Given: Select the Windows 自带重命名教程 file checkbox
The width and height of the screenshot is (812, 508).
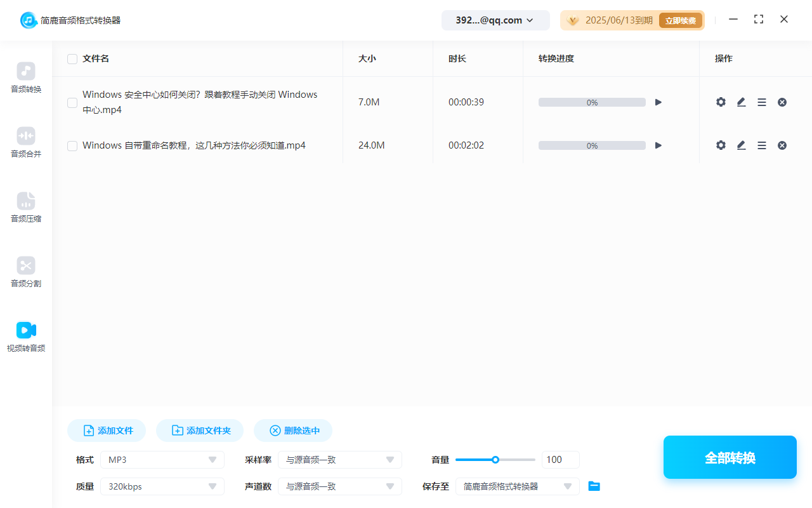Looking at the screenshot, I should click(72, 146).
